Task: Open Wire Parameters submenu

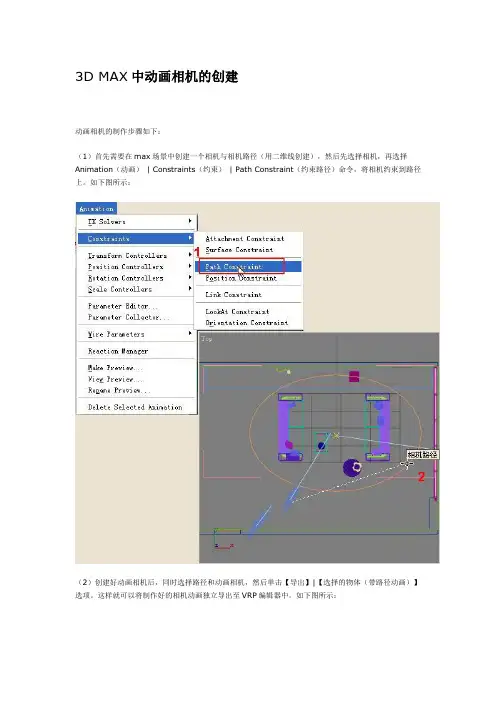Action: coord(137,334)
